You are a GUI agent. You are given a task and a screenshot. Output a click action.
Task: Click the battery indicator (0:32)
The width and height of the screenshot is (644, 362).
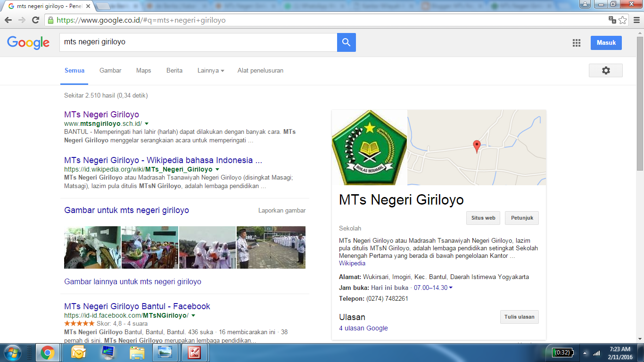tap(563, 353)
